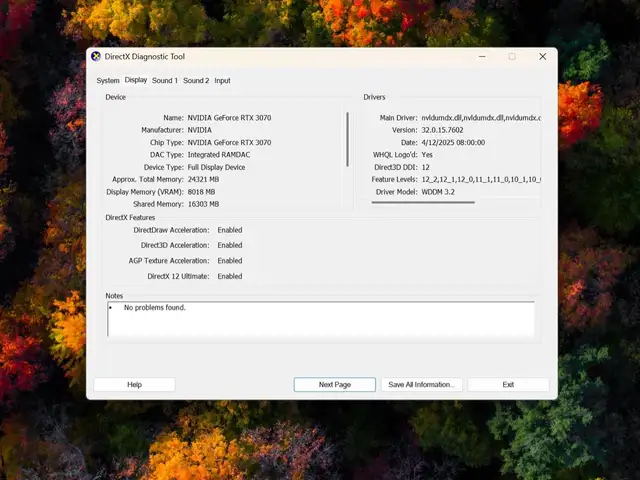Viewport: 640px width, 480px height.
Task: Select Main Driver value nvldumdx.dll
Action: click(x=481, y=118)
